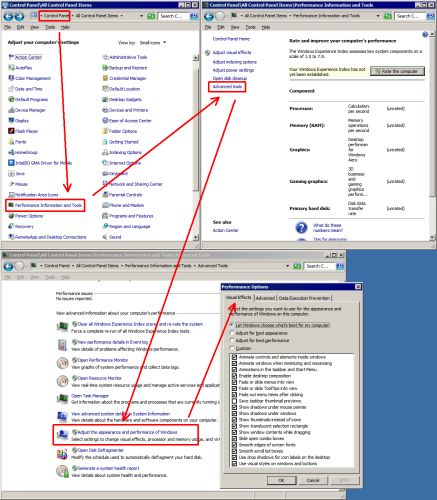Open address bar history dropdown in Performance window
This screenshot has height=500, width=437.
(378, 16)
